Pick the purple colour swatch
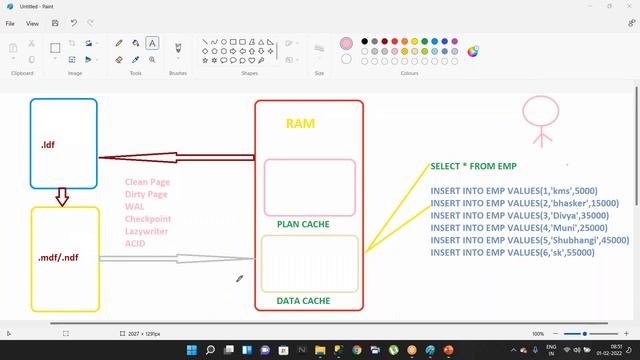Viewport: 640px width, 360px height. pyautogui.click(x=455, y=41)
